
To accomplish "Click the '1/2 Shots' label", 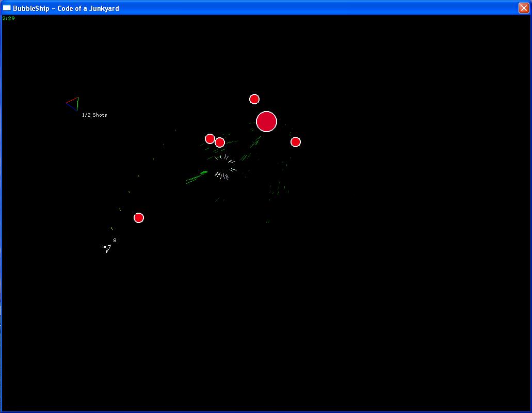I will click(x=94, y=115).
